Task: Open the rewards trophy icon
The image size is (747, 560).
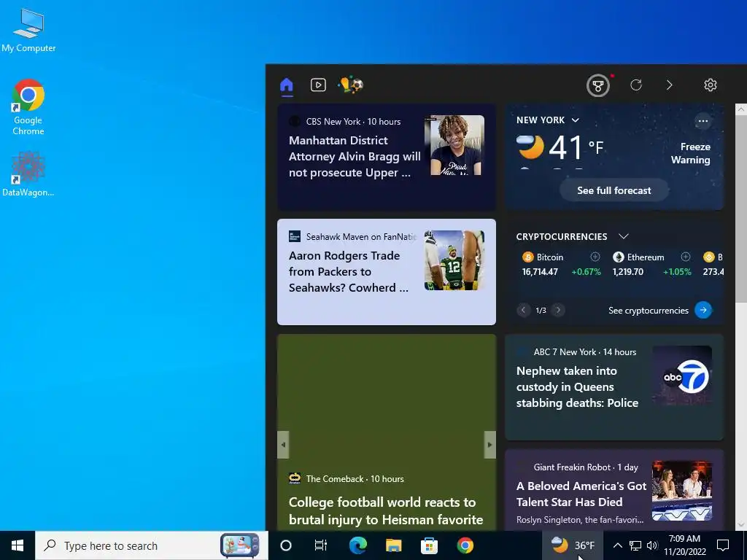Action: tap(598, 86)
